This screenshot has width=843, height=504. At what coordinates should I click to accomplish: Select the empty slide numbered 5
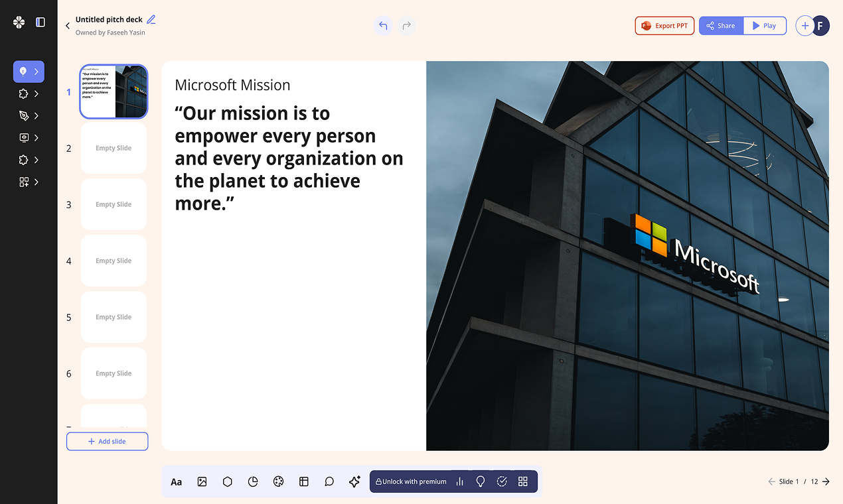point(114,317)
